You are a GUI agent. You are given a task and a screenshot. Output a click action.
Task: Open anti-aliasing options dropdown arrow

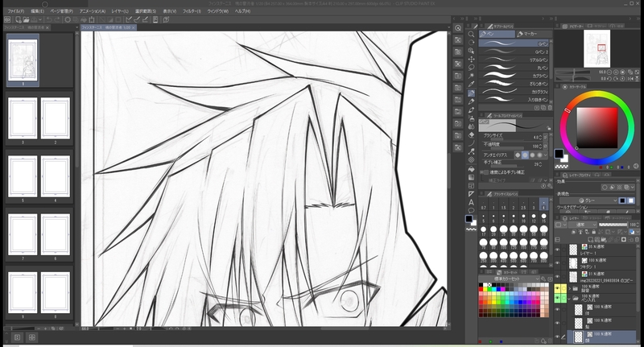click(546, 155)
